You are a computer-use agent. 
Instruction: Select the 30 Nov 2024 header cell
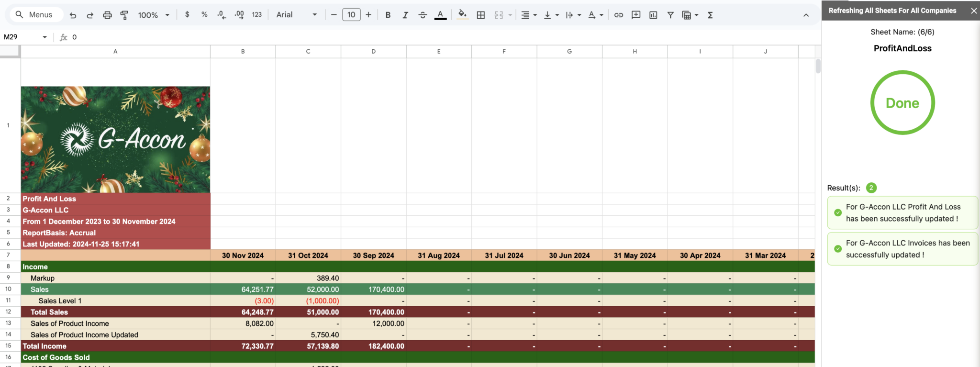pos(243,256)
